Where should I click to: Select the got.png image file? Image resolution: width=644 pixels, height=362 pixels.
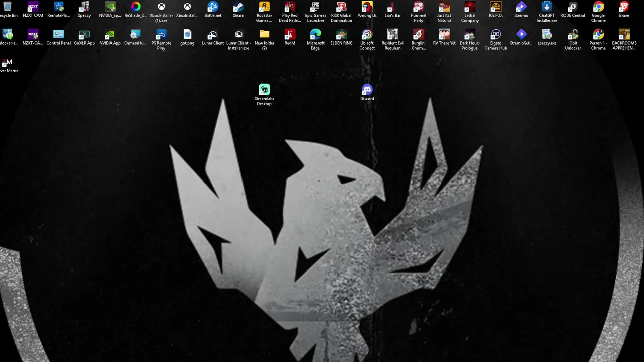(187, 34)
